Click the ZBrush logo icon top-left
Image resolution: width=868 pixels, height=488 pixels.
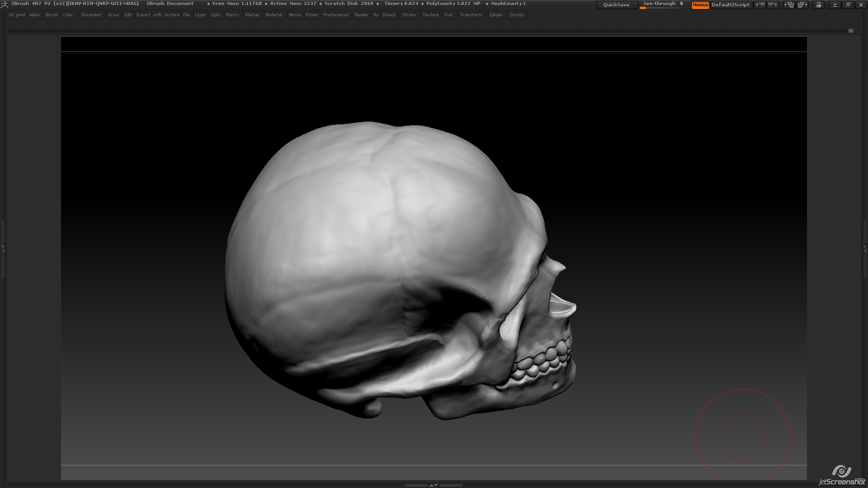pos(5,4)
